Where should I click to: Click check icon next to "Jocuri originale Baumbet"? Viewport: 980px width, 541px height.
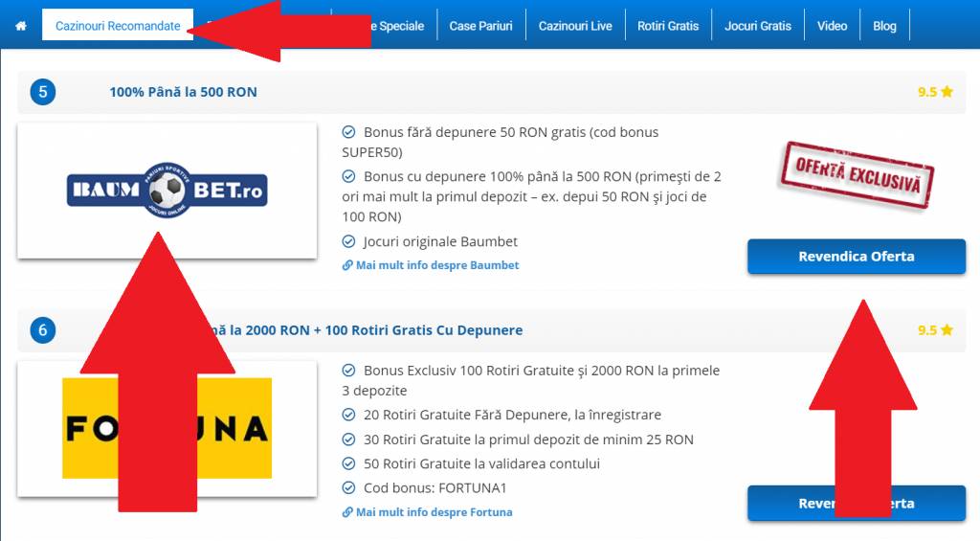click(348, 241)
